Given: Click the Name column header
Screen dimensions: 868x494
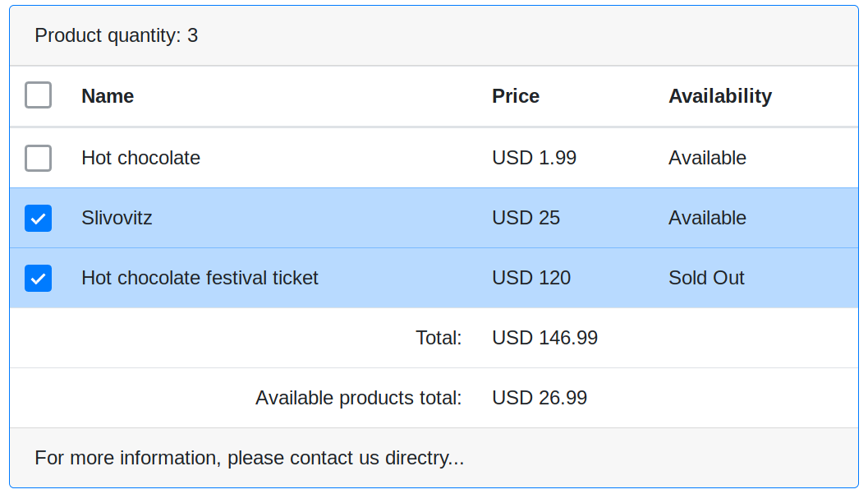Looking at the screenshot, I should (108, 96).
